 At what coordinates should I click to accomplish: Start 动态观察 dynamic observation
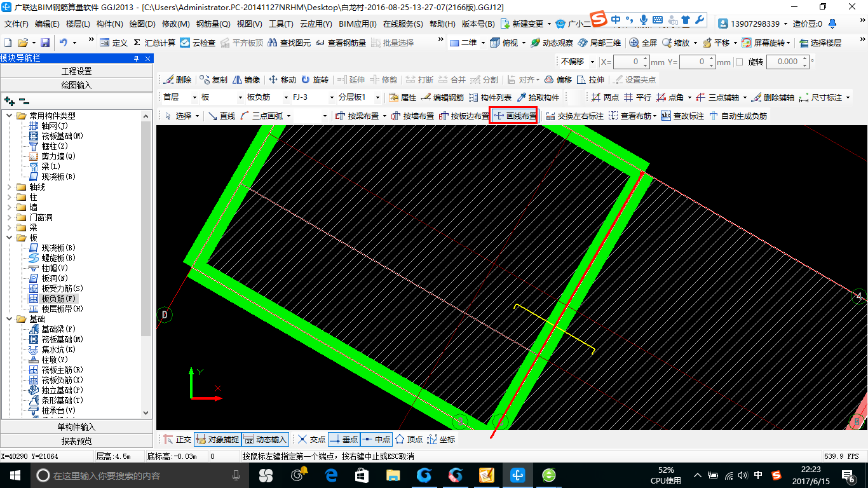pyautogui.click(x=552, y=43)
